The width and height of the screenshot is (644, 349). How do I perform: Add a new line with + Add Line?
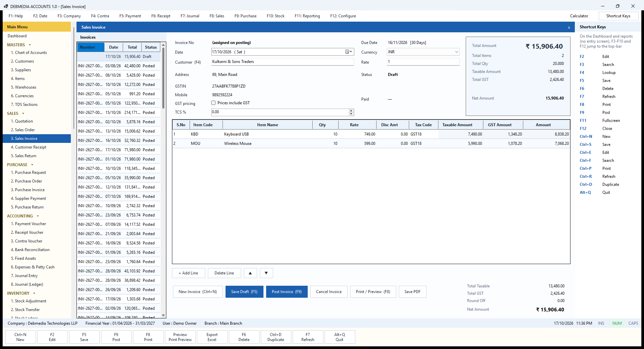(188, 273)
